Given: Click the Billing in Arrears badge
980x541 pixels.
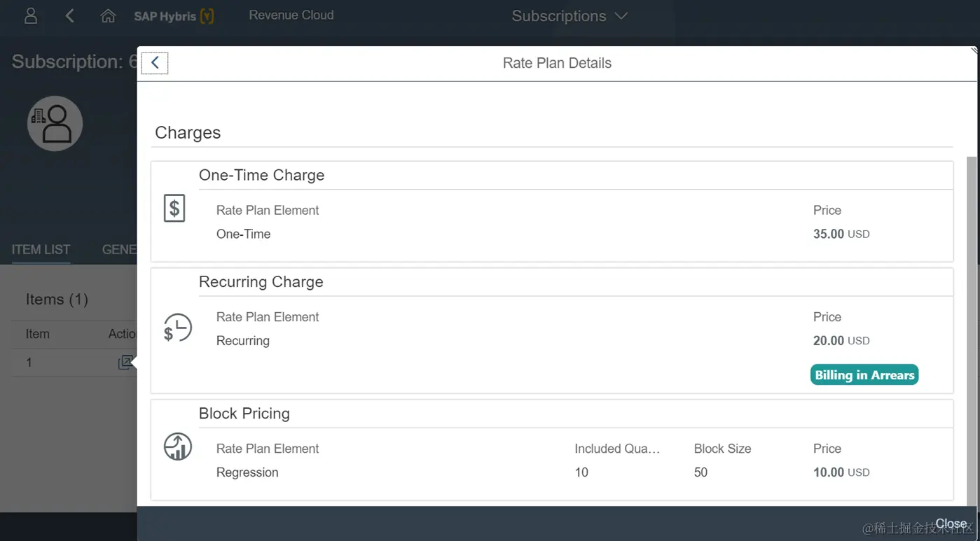Looking at the screenshot, I should point(864,375).
